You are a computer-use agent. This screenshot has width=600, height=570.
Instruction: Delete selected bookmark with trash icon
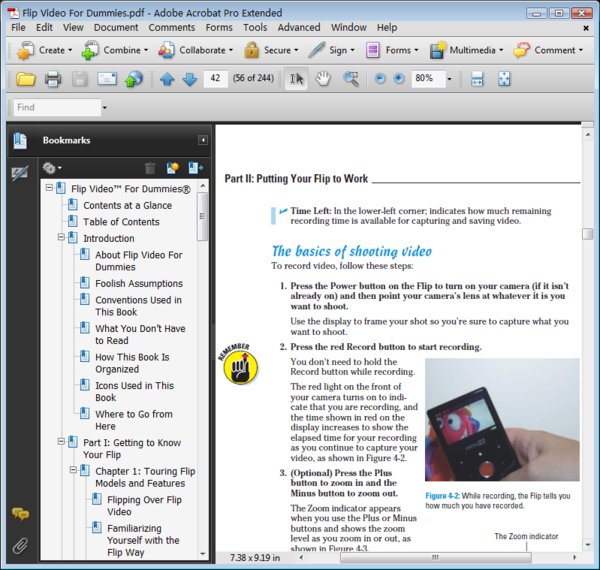point(150,168)
